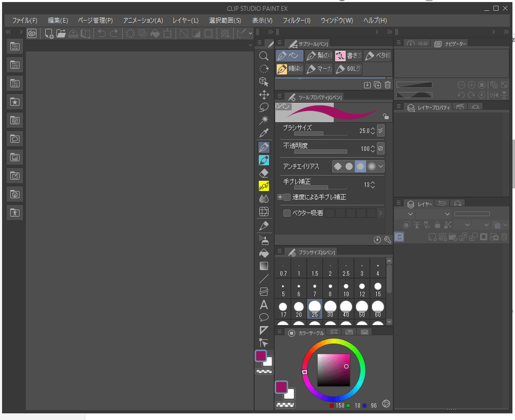Screen dimensions: 515x420
Task: Click the new layer icon in Layer palette
Action: click(x=432, y=238)
